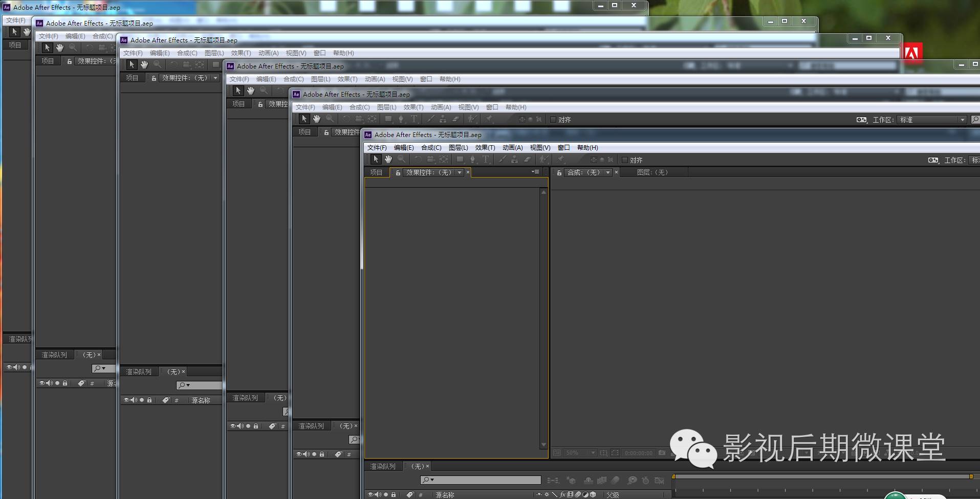Toggle hide shy layers switch in front timeline
The height and width of the screenshot is (499, 980).
(x=589, y=481)
